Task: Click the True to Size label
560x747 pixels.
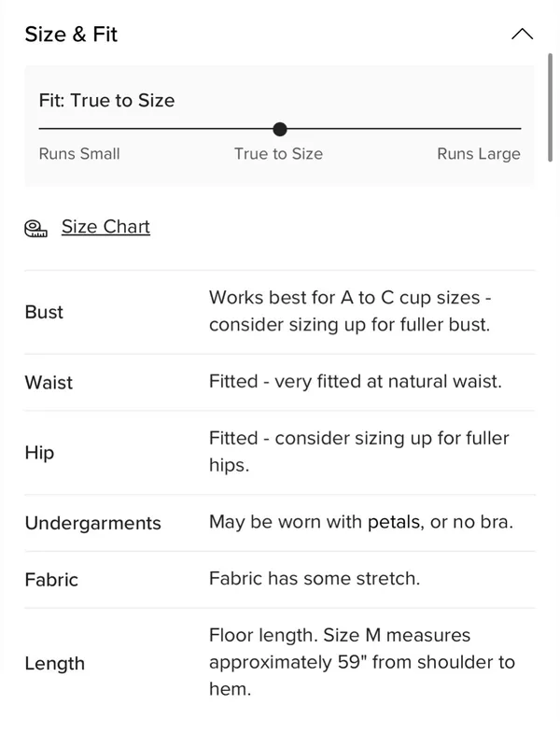Action: click(278, 154)
